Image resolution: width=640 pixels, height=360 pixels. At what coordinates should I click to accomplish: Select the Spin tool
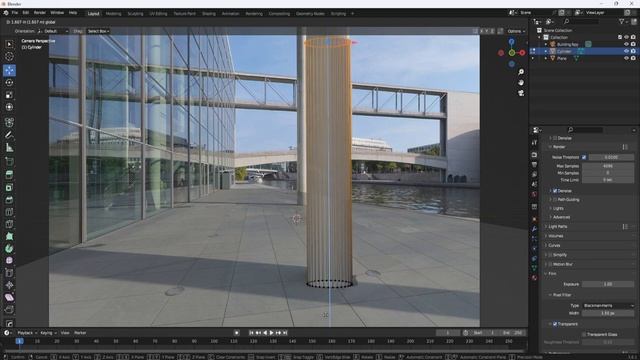pyautogui.click(x=9, y=249)
